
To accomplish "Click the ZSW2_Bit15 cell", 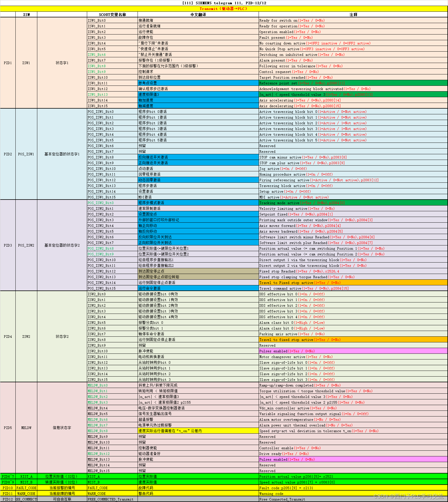I will [112, 379].
